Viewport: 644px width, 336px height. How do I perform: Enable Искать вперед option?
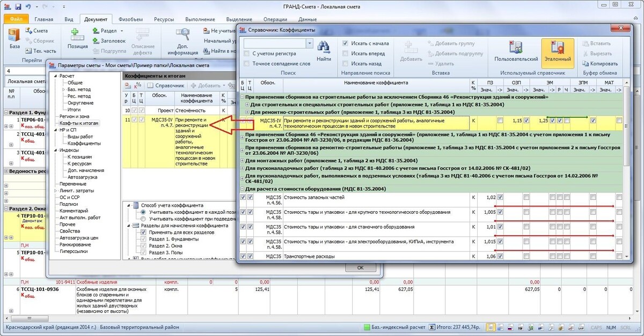click(346, 54)
